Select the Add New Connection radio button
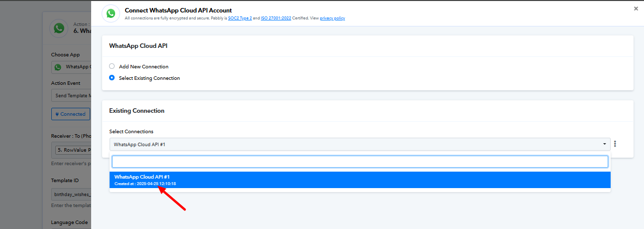 [x=112, y=66]
